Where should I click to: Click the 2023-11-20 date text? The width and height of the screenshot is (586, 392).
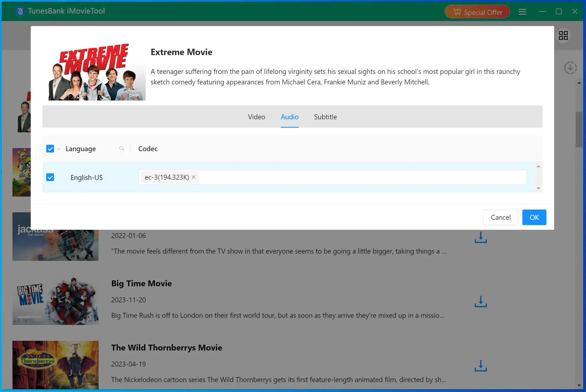click(x=128, y=300)
